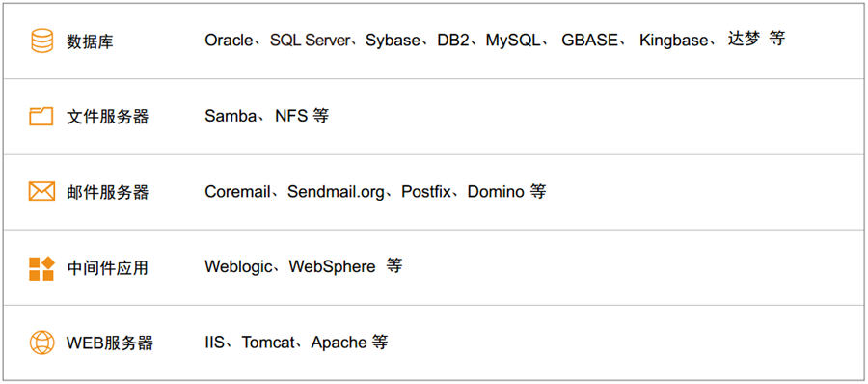Click the WEB server globe icon
Screen dimensions: 868x384
click(x=41, y=343)
